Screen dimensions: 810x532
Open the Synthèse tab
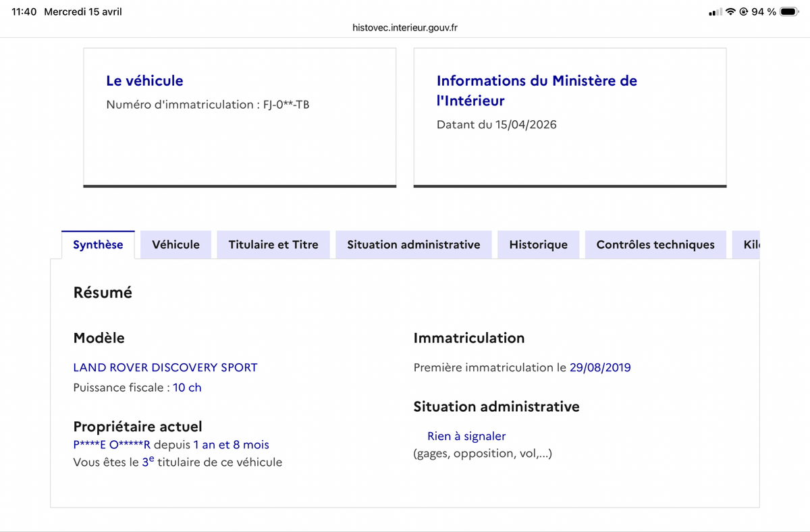point(98,244)
